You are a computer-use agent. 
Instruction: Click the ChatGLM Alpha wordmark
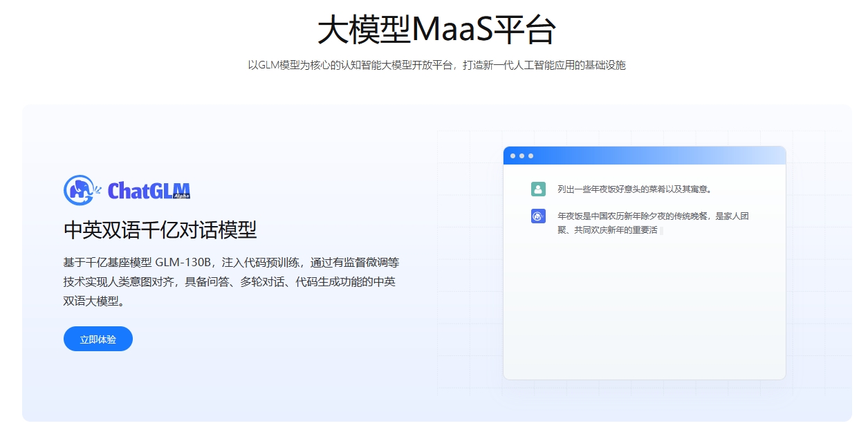pyautogui.click(x=149, y=190)
